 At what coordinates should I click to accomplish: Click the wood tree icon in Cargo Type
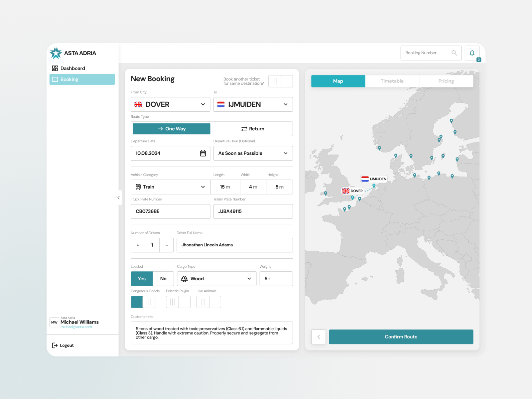pos(184,279)
